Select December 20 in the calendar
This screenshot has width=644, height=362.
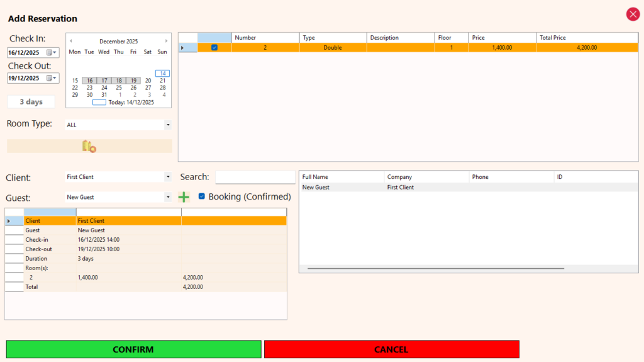(148, 81)
